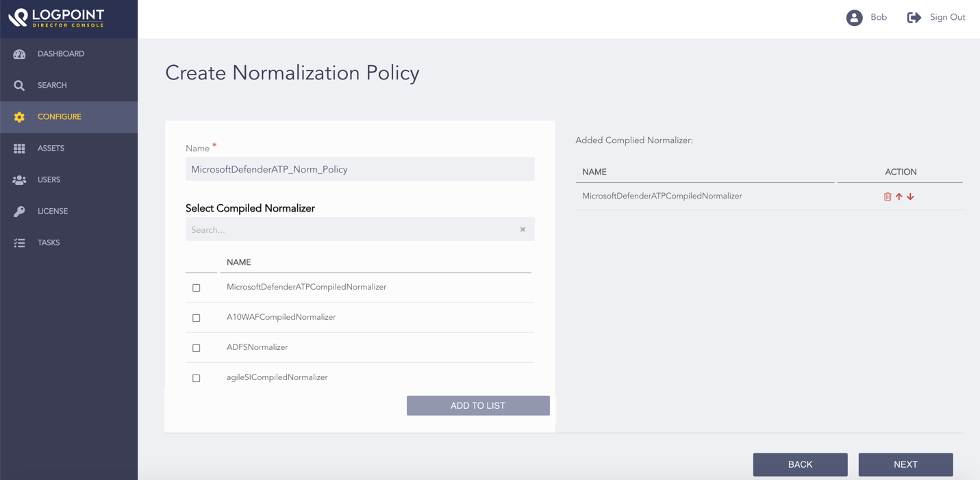Click the BACK button
This screenshot has height=480, width=980.
click(x=800, y=464)
